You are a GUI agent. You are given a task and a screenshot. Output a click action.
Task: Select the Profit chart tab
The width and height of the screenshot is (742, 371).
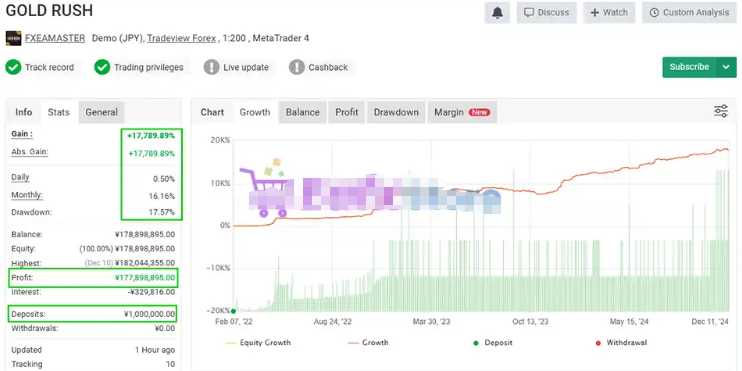[x=346, y=112]
